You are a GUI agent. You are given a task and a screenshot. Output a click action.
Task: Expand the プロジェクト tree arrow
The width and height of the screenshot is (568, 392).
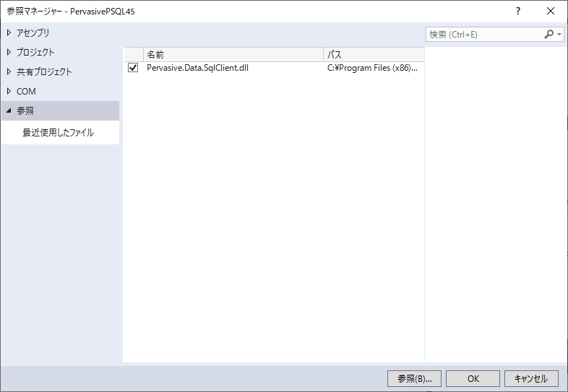point(9,52)
